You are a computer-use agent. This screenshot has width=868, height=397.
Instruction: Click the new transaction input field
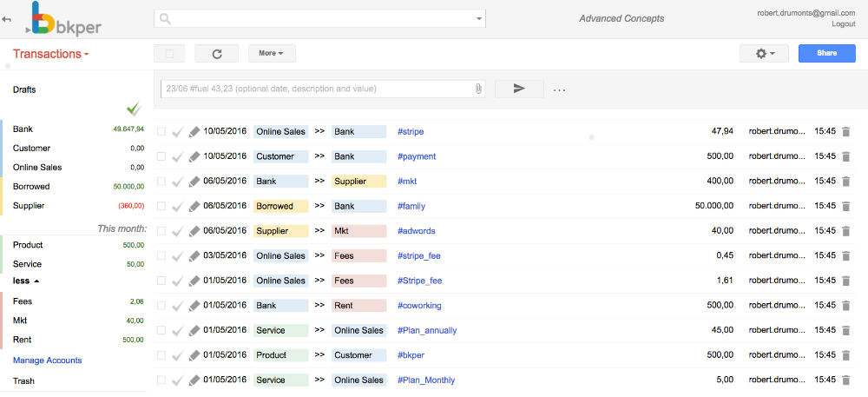(x=323, y=89)
